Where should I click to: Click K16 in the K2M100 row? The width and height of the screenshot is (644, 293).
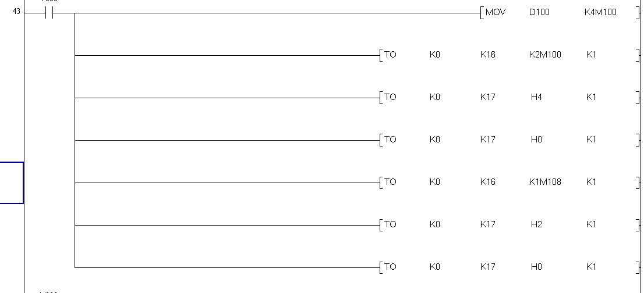pyautogui.click(x=487, y=55)
